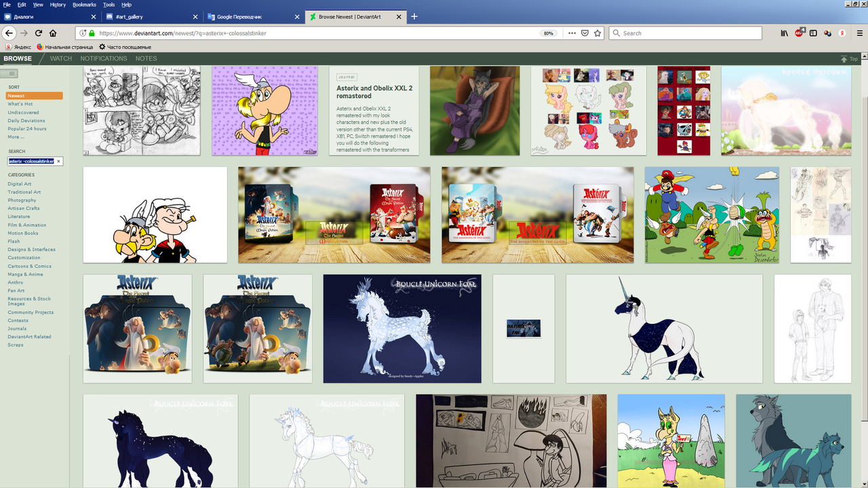
Task: Click the browser Search field
Action: [x=685, y=33]
